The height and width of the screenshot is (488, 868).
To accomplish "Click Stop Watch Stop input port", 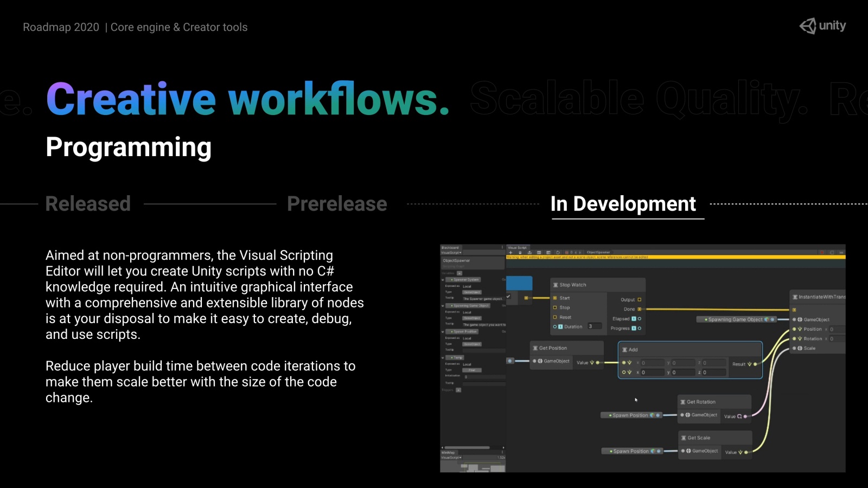I will coord(555,307).
